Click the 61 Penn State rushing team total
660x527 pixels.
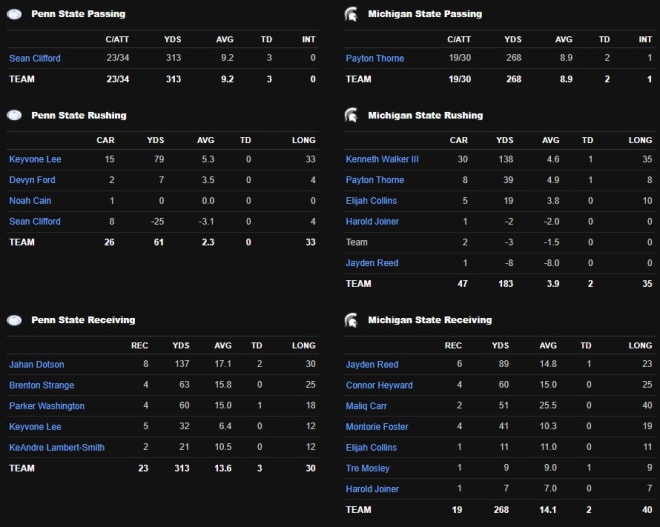coord(159,242)
